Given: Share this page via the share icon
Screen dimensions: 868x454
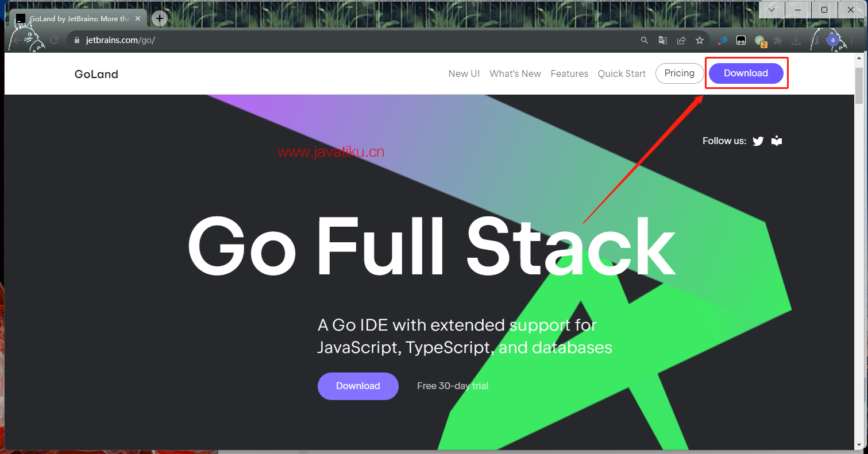Looking at the screenshot, I should [x=681, y=40].
